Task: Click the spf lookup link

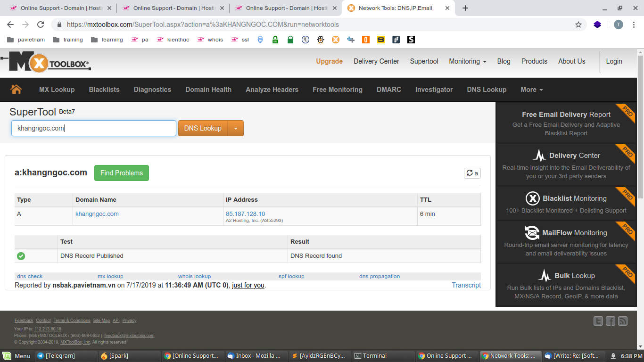Action: pyautogui.click(x=291, y=276)
